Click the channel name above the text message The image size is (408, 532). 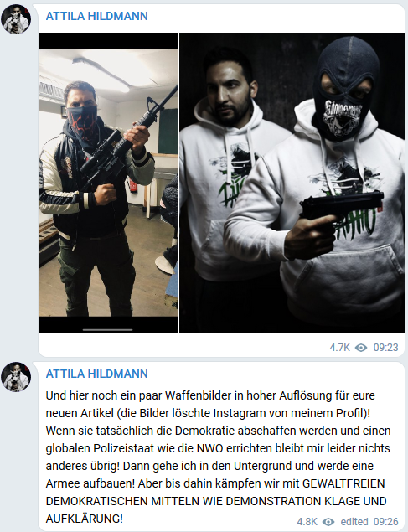point(96,374)
